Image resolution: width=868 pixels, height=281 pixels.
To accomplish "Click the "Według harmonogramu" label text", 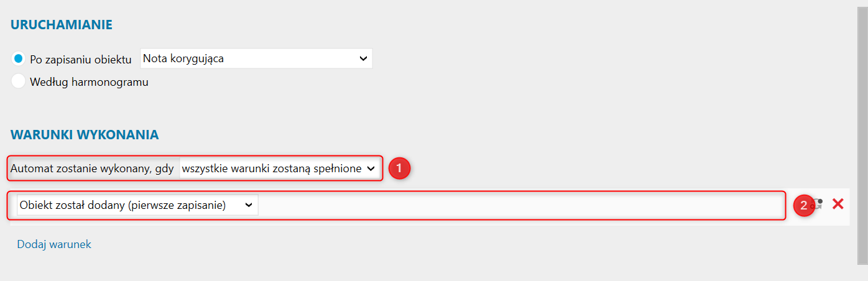I will tap(89, 81).
